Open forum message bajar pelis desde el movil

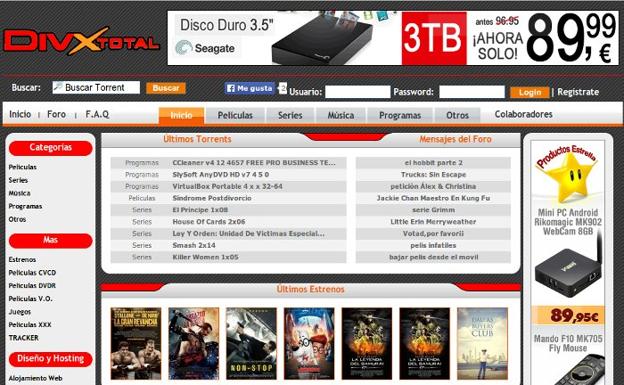point(433,257)
